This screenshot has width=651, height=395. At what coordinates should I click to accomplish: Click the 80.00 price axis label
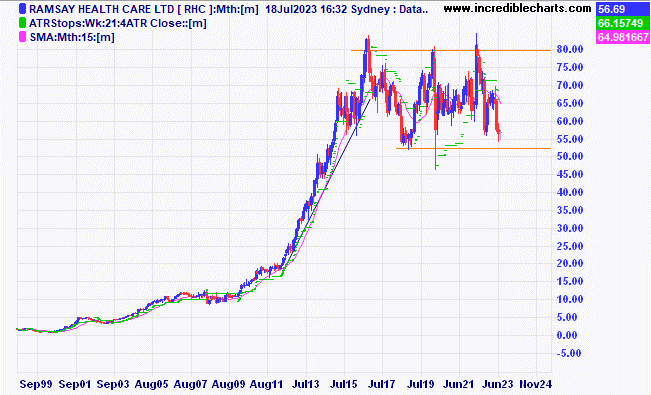[x=570, y=49]
